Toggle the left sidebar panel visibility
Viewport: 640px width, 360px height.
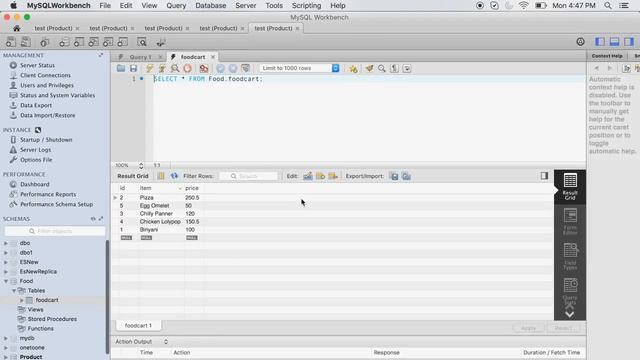pyautogui.click(x=600, y=42)
